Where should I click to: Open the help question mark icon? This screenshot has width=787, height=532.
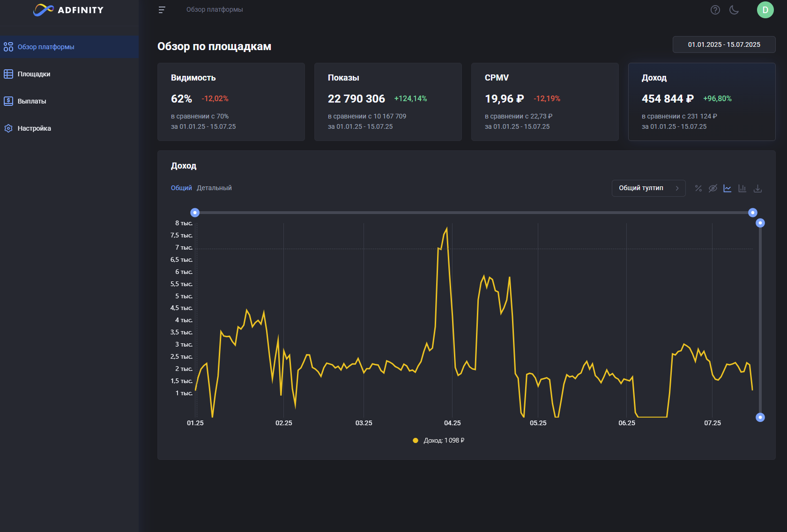coord(715,10)
